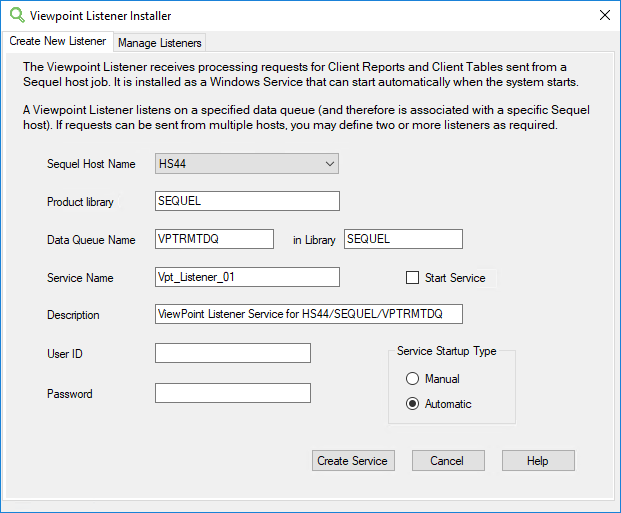Close the Viewpoint Listener Installer window

604,16
